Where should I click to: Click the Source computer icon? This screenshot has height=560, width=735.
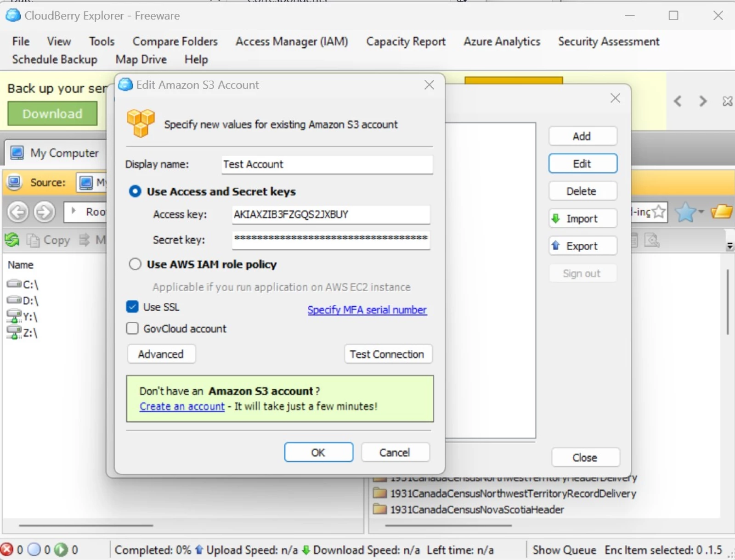15,182
